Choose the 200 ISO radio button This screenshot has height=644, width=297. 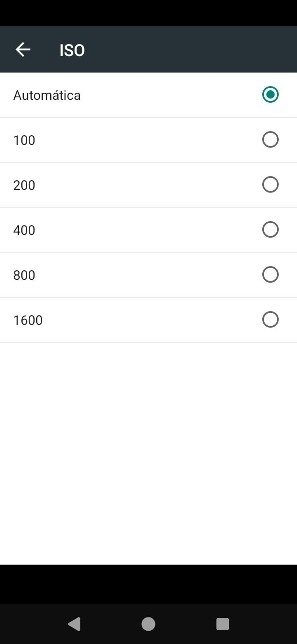tap(270, 184)
